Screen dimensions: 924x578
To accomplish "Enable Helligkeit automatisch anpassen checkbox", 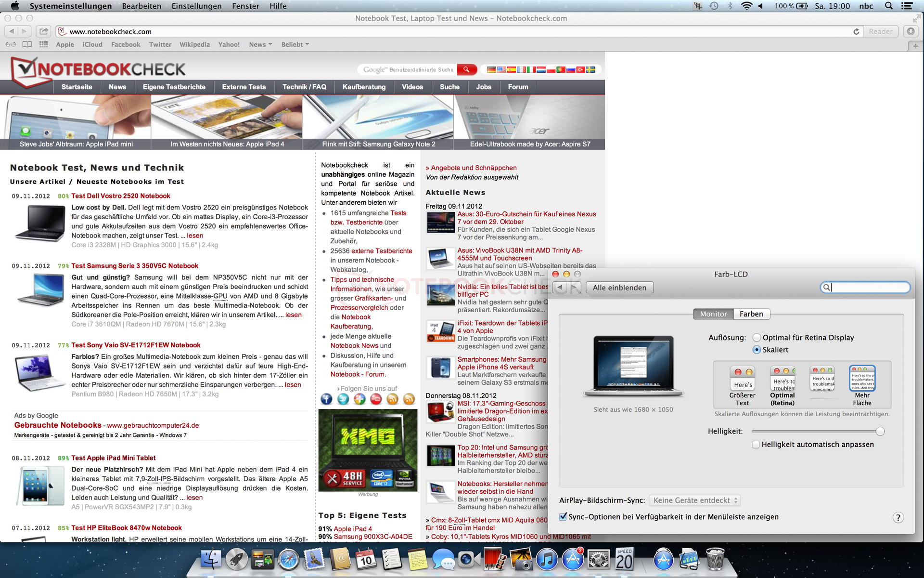I will (756, 445).
